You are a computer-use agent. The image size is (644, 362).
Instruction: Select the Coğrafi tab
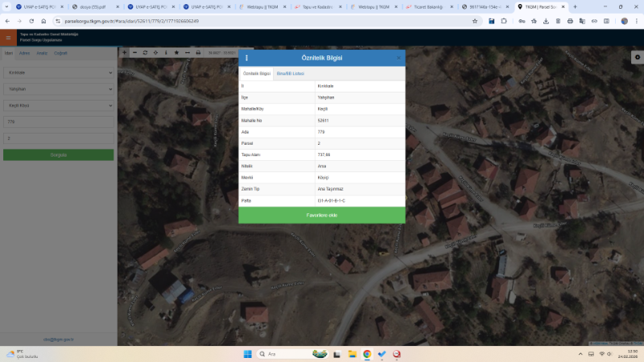click(x=60, y=53)
